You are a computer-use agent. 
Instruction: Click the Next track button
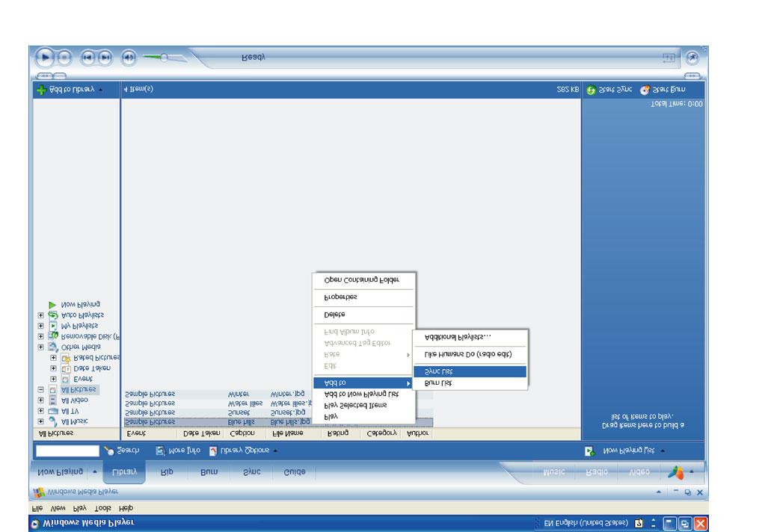click(105, 58)
